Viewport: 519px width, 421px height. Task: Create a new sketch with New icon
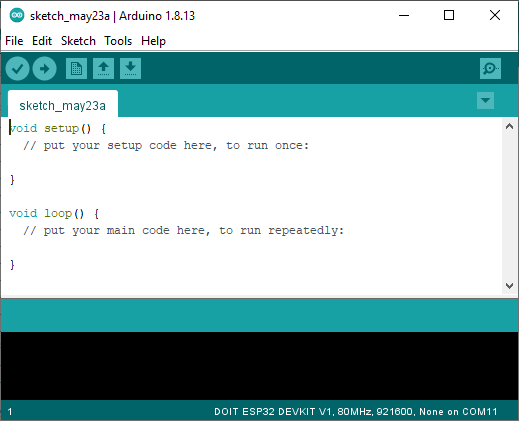point(76,69)
